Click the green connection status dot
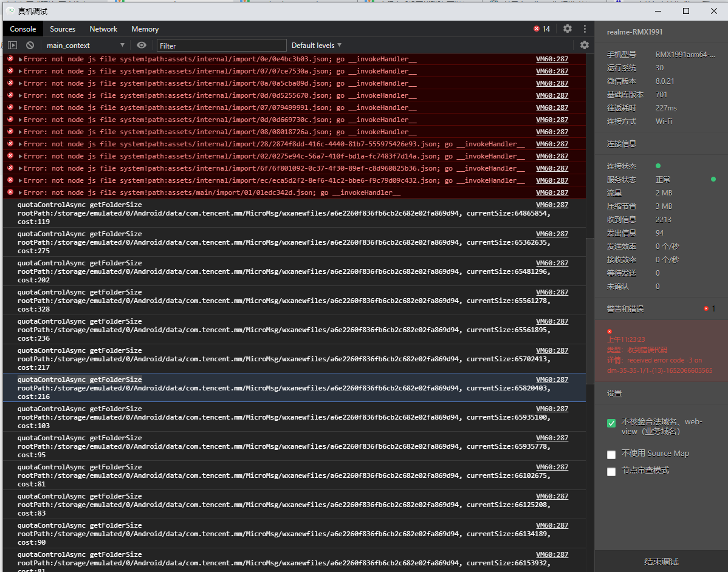Screen dimensions: 728x572 pos(658,166)
